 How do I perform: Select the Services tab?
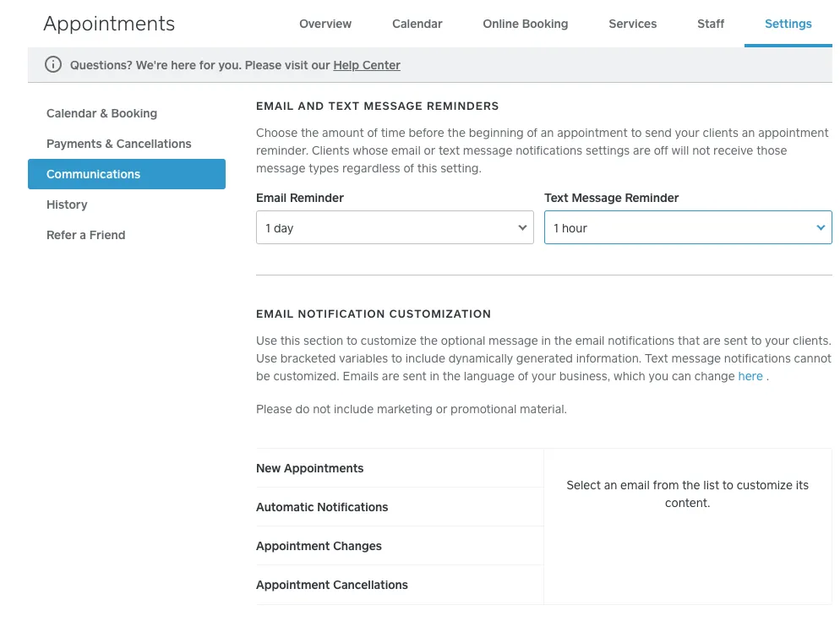(x=632, y=25)
